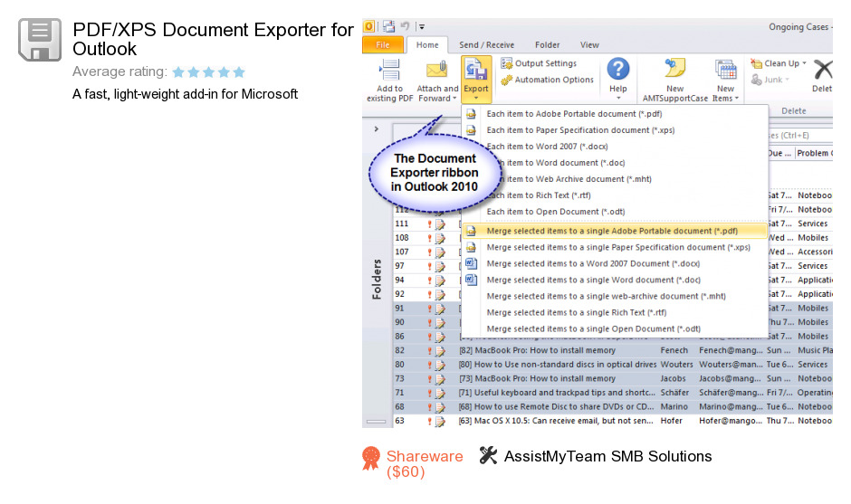
Task: Click the importance flag in row 82
Action: [429, 351]
